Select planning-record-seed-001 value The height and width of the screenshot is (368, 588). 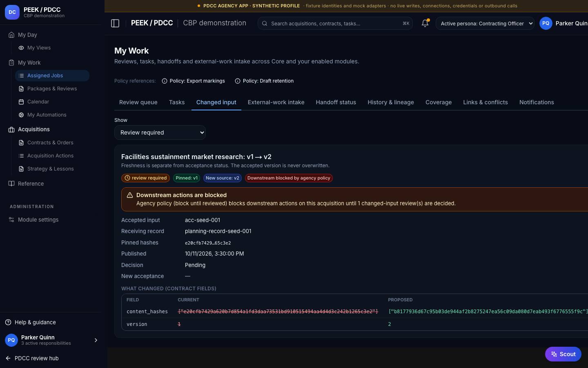(218, 231)
